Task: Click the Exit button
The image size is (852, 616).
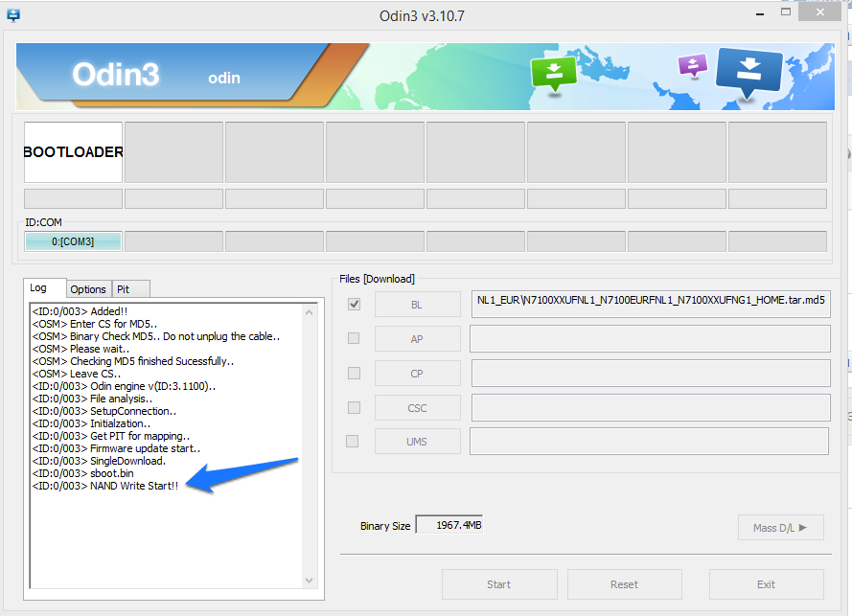Action: (766, 584)
